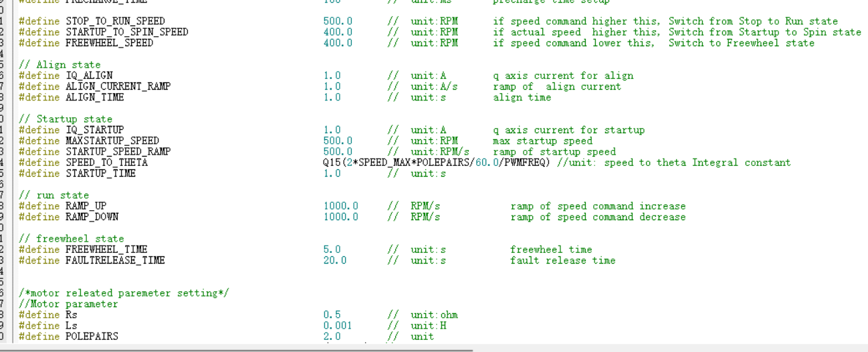Click the empty horizontal scrollbar track right of the thumb
Screen dimensions: 868x352
pos(669,348)
